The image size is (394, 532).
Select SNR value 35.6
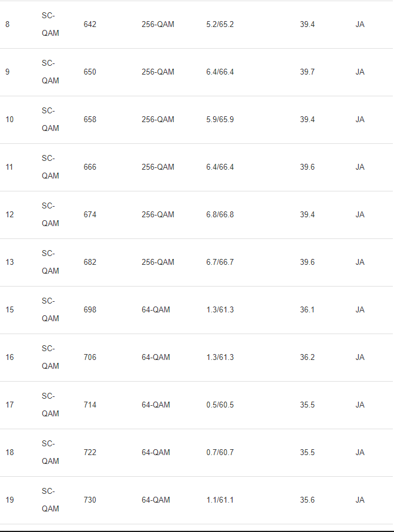point(307,500)
